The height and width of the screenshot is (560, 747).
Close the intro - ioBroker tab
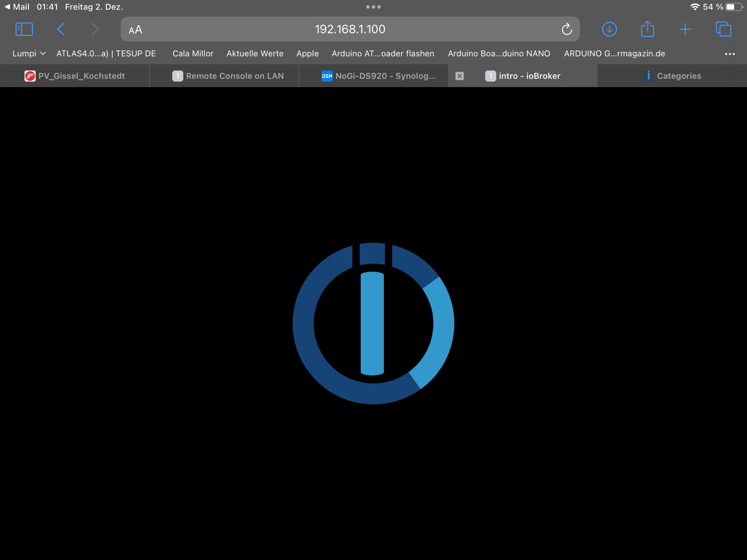tap(459, 76)
